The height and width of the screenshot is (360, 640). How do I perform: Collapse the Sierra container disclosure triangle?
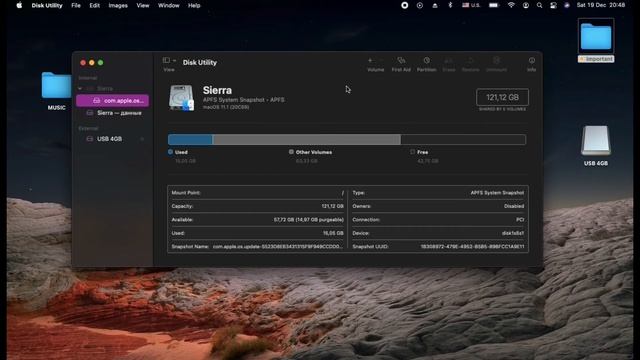point(80,88)
